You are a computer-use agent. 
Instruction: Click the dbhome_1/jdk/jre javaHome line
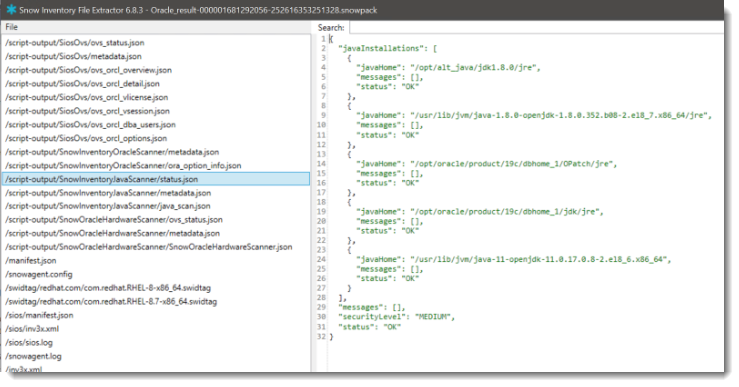480,211
